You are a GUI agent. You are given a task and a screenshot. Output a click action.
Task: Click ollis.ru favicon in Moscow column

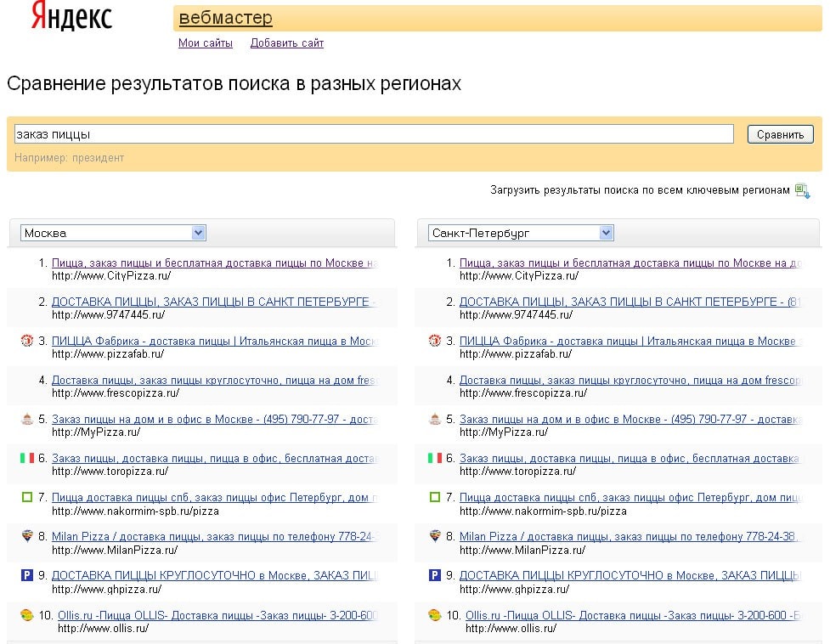(x=27, y=615)
